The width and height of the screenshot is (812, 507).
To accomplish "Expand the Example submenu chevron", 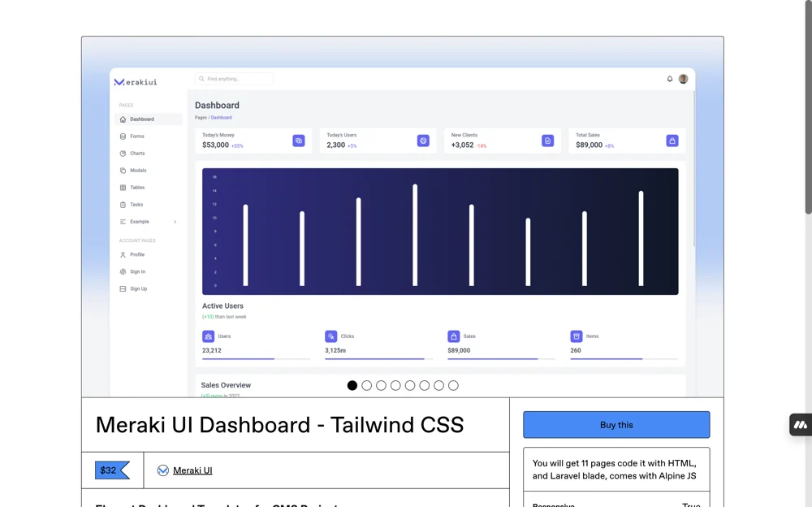I will pyautogui.click(x=175, y=222).
